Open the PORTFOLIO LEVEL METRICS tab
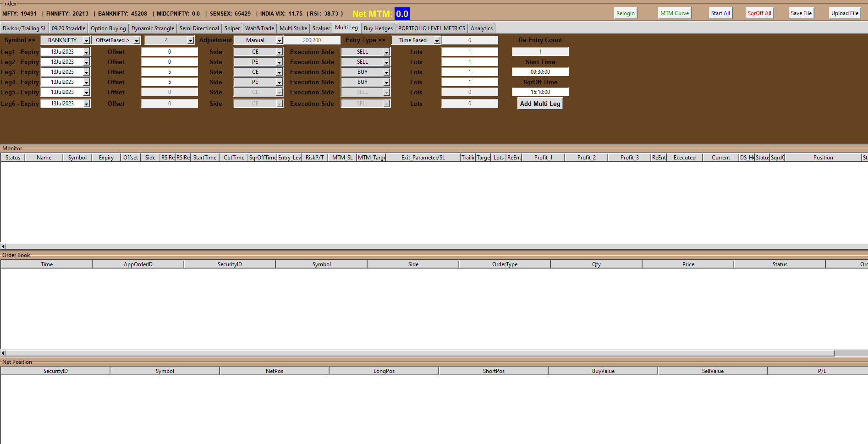This screenshot has height=444, width=868. pyautogui.click(x=431, y=28)
